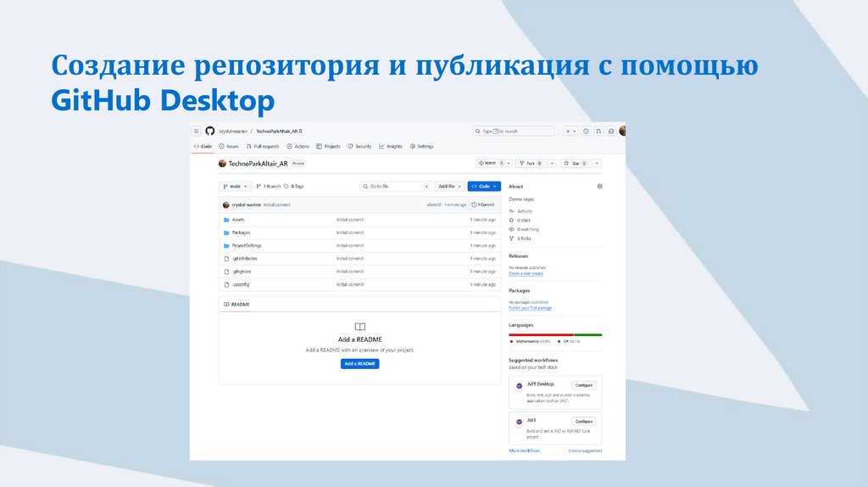Focus the 'Type / to search' field
Image resolution: width=868 pixels, height=487 pixels.
point(513,132)
